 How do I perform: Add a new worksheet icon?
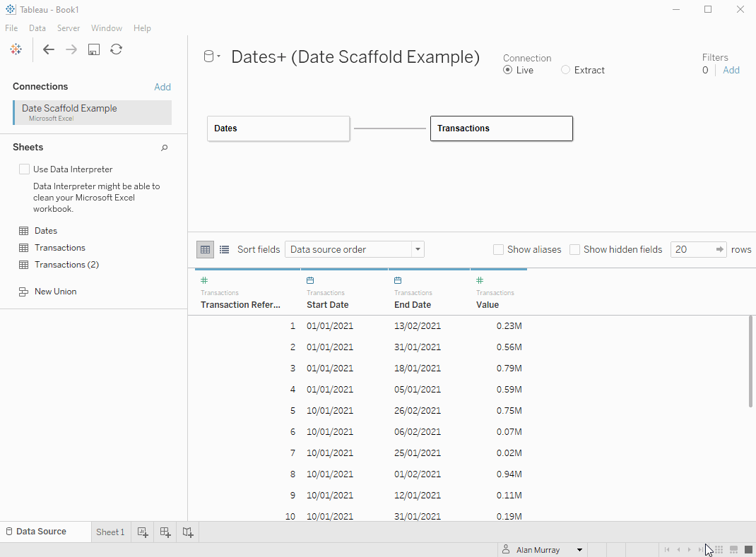pos(143,532)
